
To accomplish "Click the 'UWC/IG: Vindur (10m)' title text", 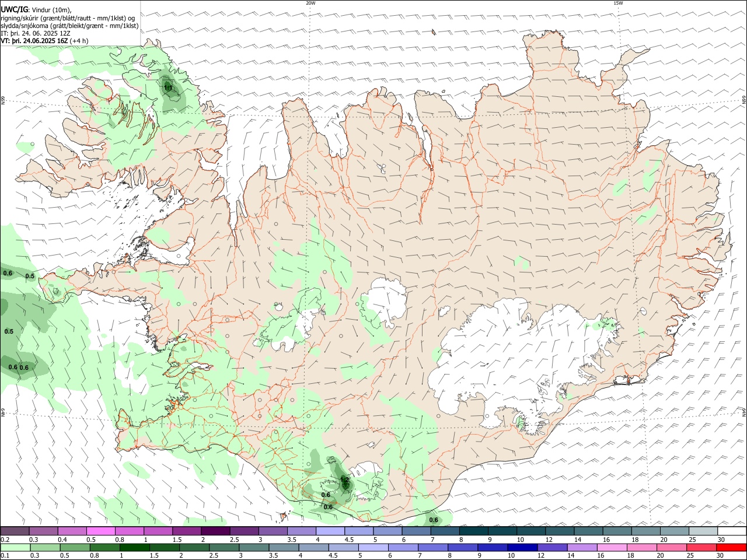I will pos(36,10).
